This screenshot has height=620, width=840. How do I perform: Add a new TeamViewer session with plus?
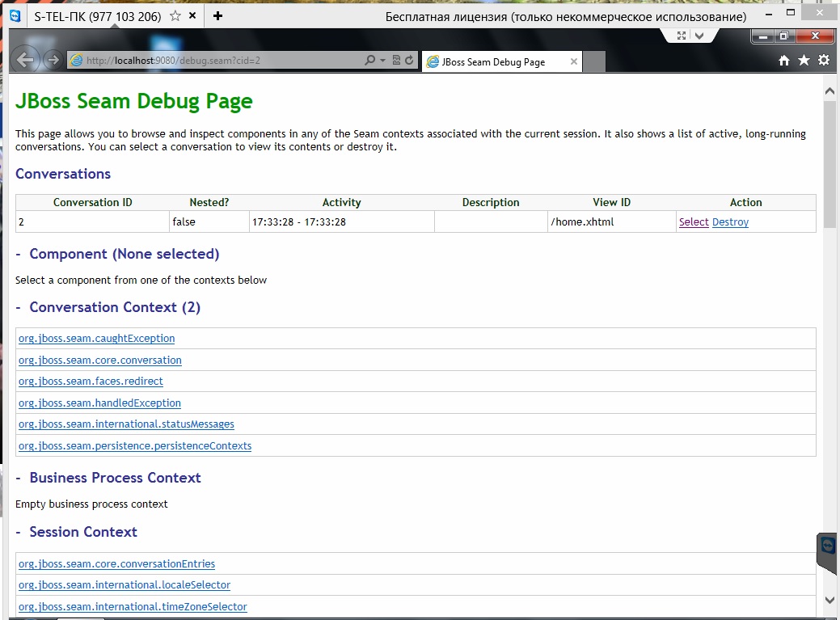coord(217,16)
